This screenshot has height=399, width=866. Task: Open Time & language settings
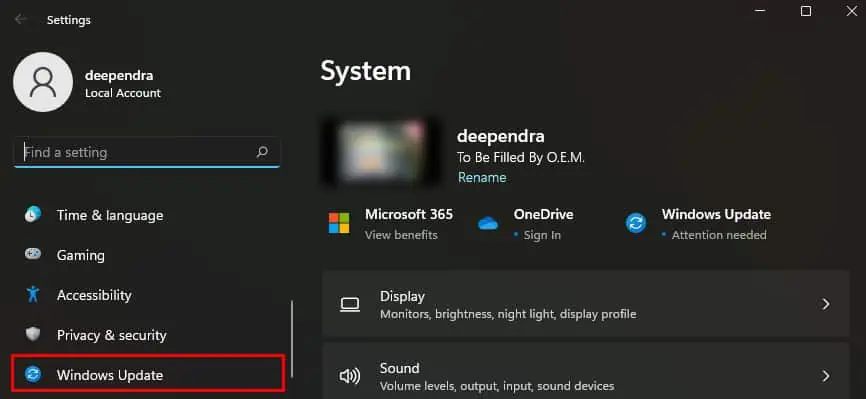point(110,215)
